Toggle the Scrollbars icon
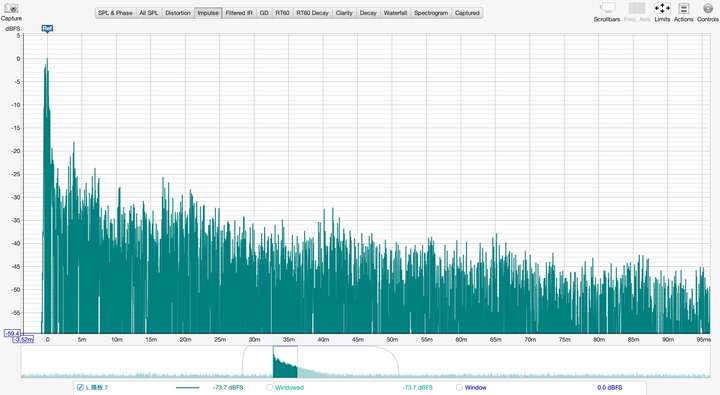 tap(608, 8)
